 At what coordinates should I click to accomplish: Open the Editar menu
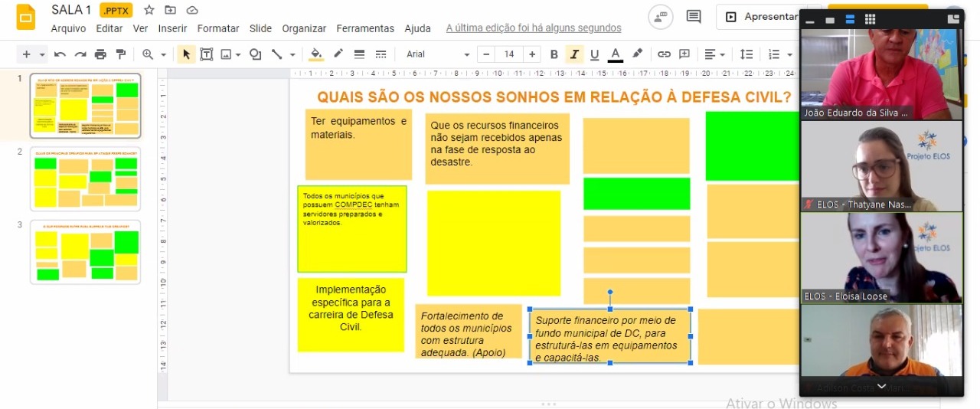[109, 28]
